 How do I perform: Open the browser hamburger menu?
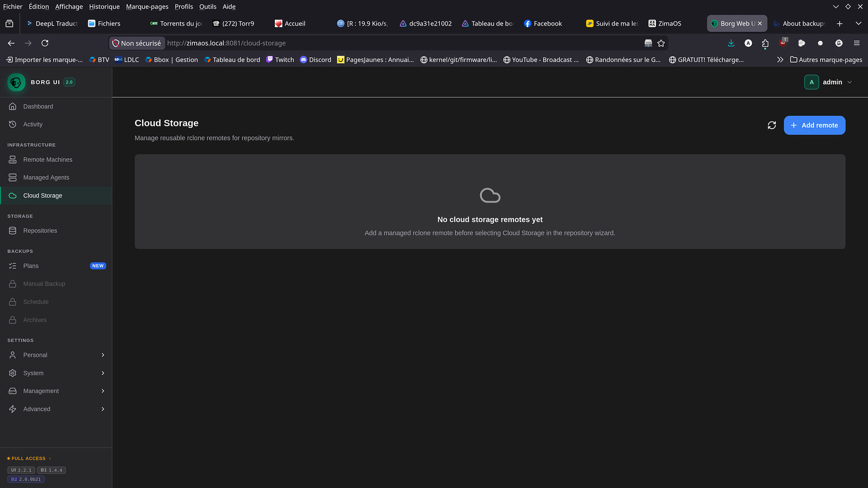click(x=857, y=43)
